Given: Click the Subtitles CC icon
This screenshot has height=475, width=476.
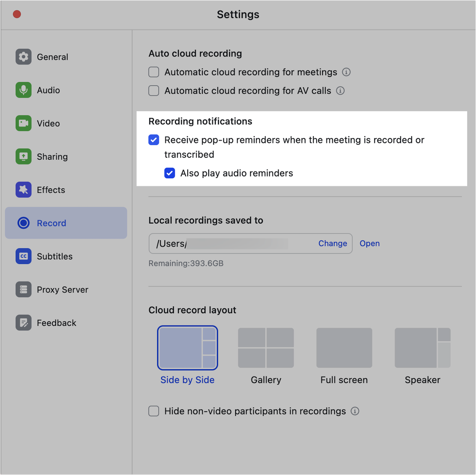Looking at the screenshot, I should [x=23, y=256].
